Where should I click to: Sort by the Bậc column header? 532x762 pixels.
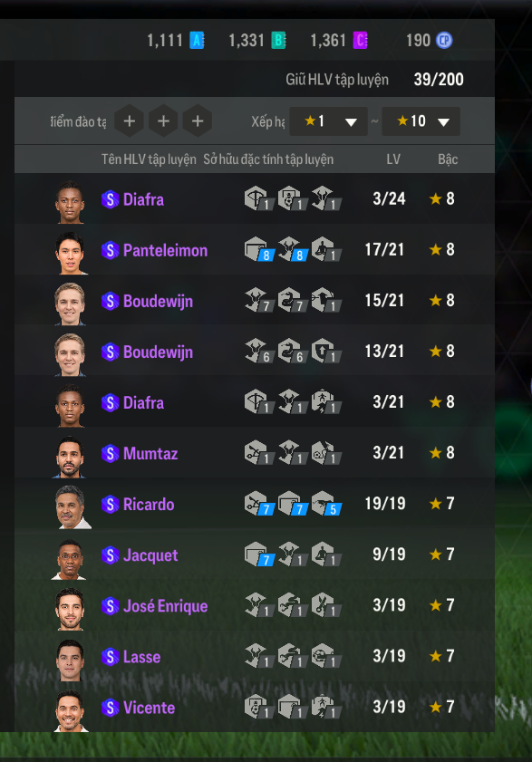448,159
